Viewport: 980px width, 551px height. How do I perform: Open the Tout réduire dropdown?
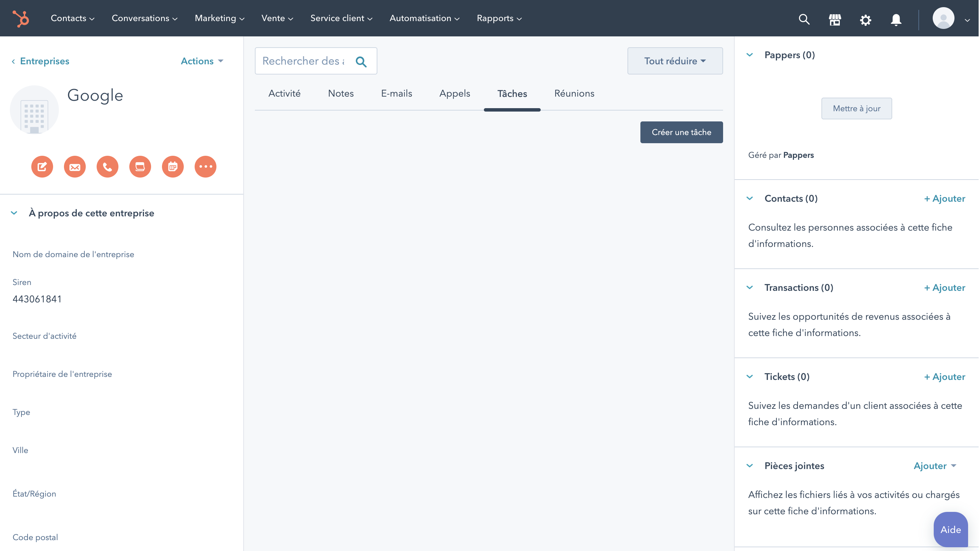675,61
